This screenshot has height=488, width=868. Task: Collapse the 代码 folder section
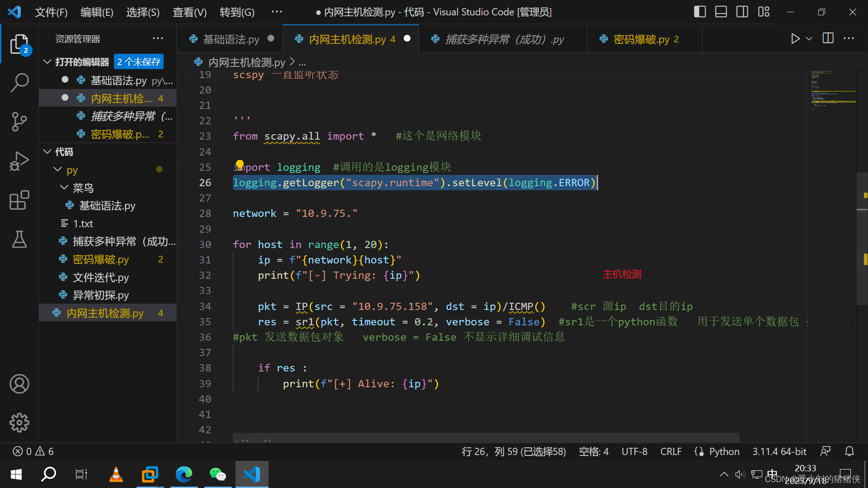(x=47, y=152)
